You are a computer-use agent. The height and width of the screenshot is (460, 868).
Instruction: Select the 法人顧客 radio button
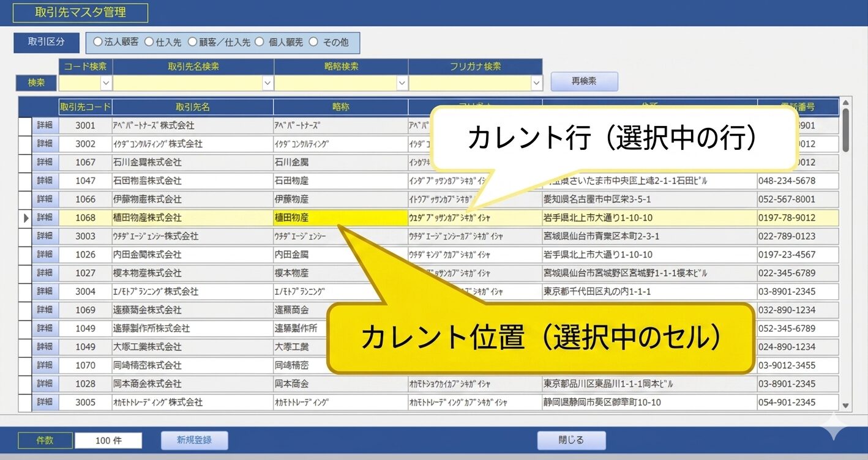[97, 42]
